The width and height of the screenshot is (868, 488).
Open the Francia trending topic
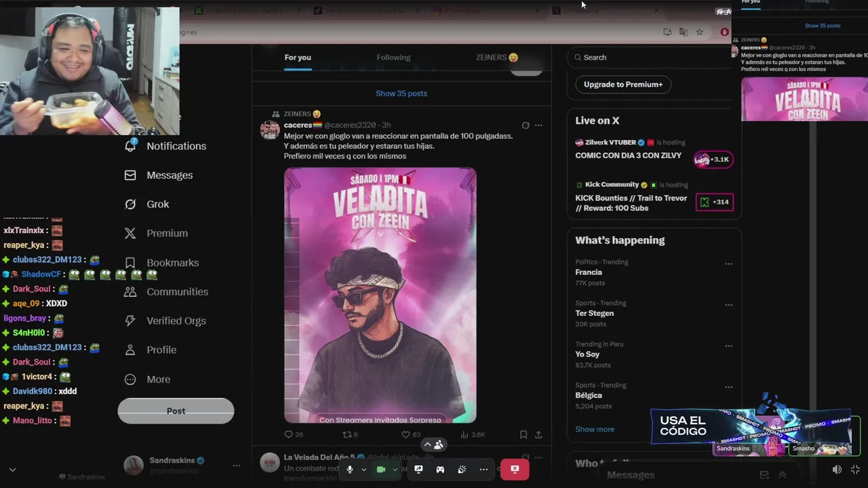coord(589,272)
